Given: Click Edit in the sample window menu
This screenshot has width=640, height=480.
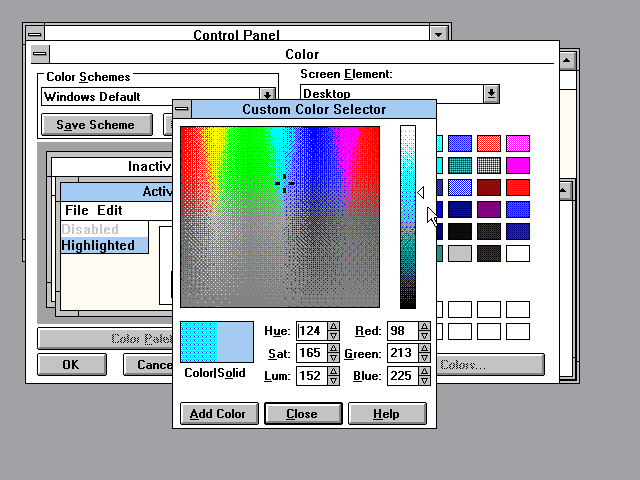Looking at the screenshot, I should tap(110, 210).
